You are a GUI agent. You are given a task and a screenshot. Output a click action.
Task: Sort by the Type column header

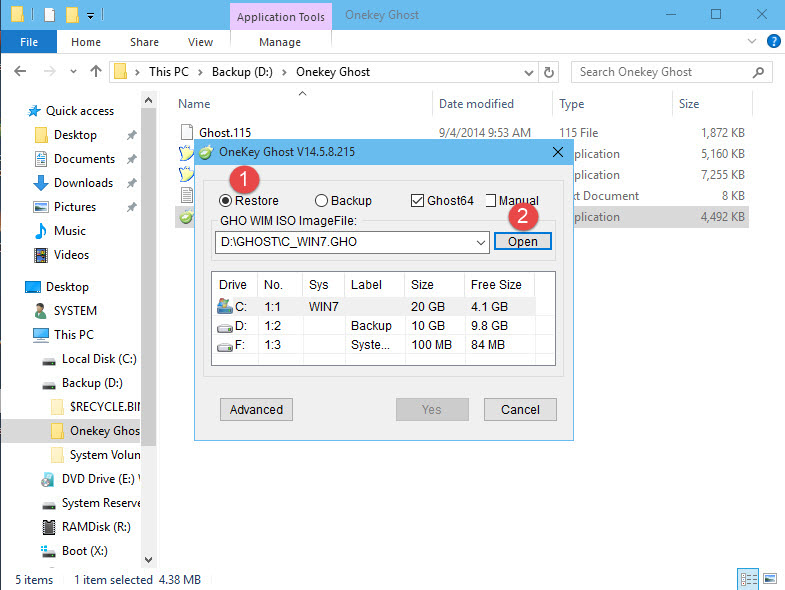click(572, 104)
